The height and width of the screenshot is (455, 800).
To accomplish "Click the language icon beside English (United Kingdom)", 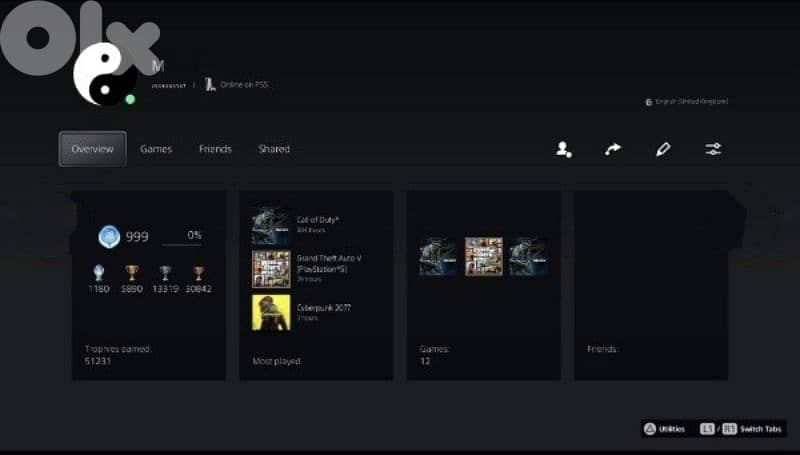I will coord(648,102).
